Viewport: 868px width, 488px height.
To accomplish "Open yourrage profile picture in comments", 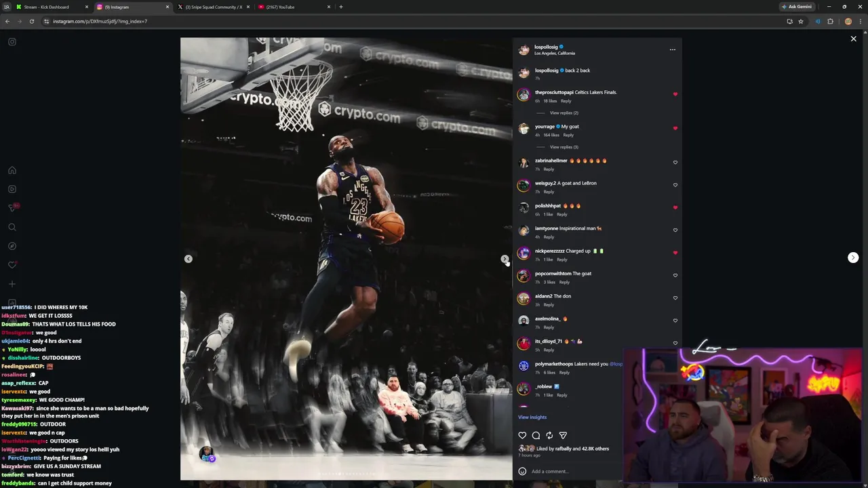I will coord(524,129).
